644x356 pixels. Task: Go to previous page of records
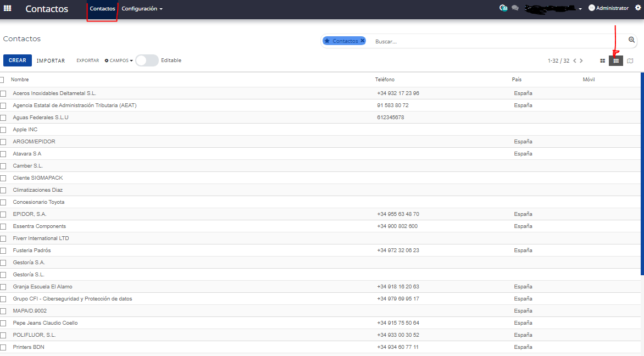[x=575, y=61]
